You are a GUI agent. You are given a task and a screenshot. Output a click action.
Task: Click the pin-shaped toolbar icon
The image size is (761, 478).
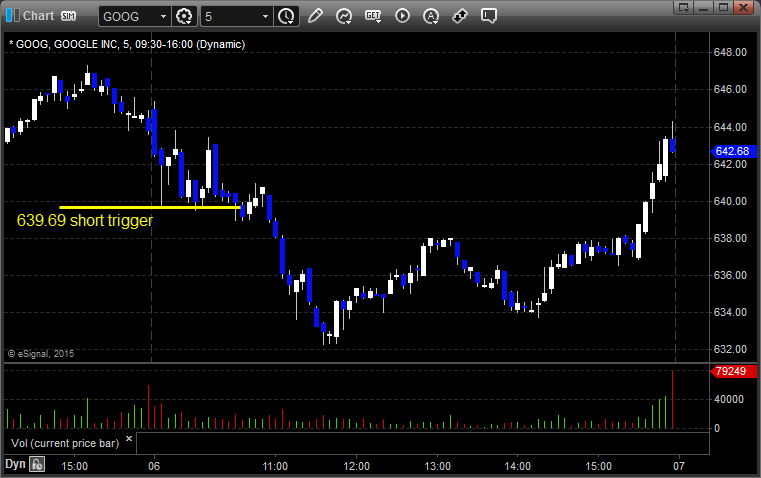(460, 16)
